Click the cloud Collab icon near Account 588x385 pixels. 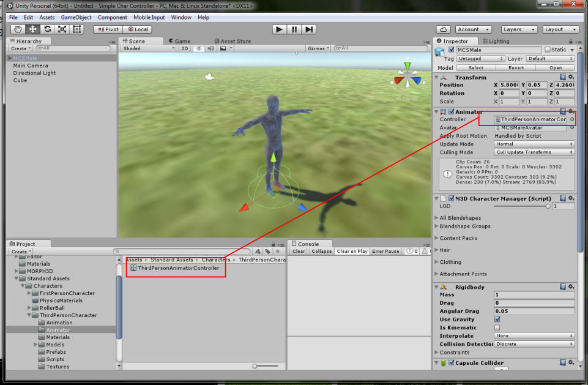click(444, 29)
